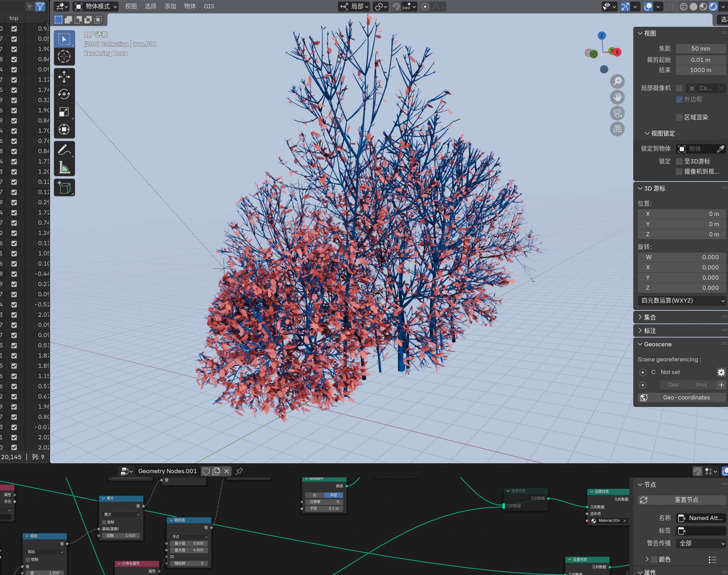Click the fake user shield icon for Geometry Nodes.001
Screen dimensions: 728x575
(x=206, y=471)
